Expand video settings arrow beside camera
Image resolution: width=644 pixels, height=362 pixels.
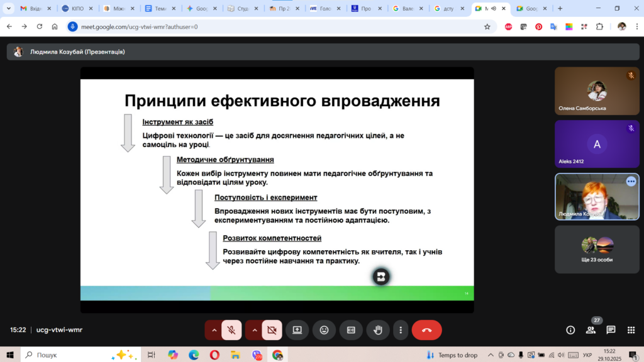[x=255, y=330]
